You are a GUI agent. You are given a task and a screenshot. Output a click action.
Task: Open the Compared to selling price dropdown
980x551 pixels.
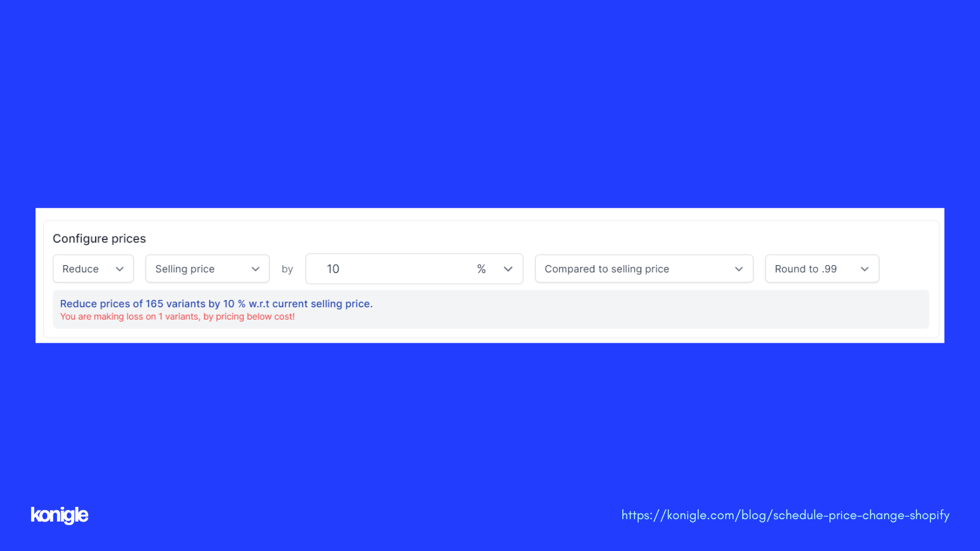[x=644, y=269]
